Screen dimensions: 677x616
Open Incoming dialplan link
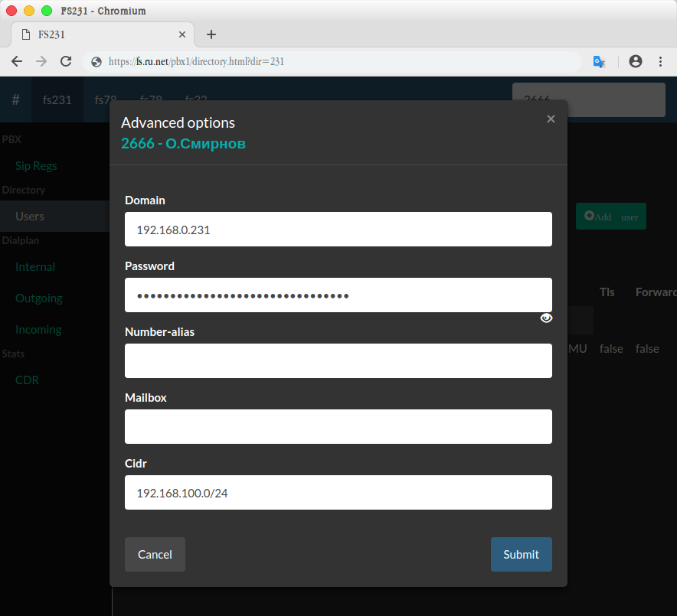point(38,330)
